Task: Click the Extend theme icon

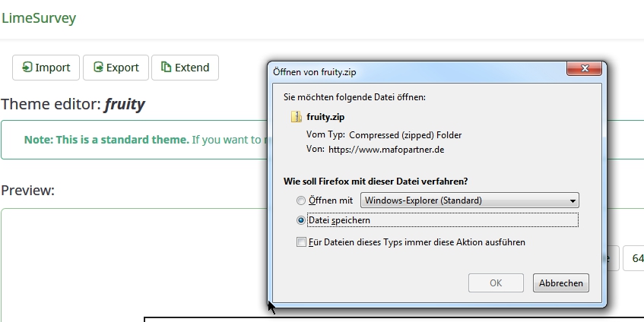Action: (166, 68)
